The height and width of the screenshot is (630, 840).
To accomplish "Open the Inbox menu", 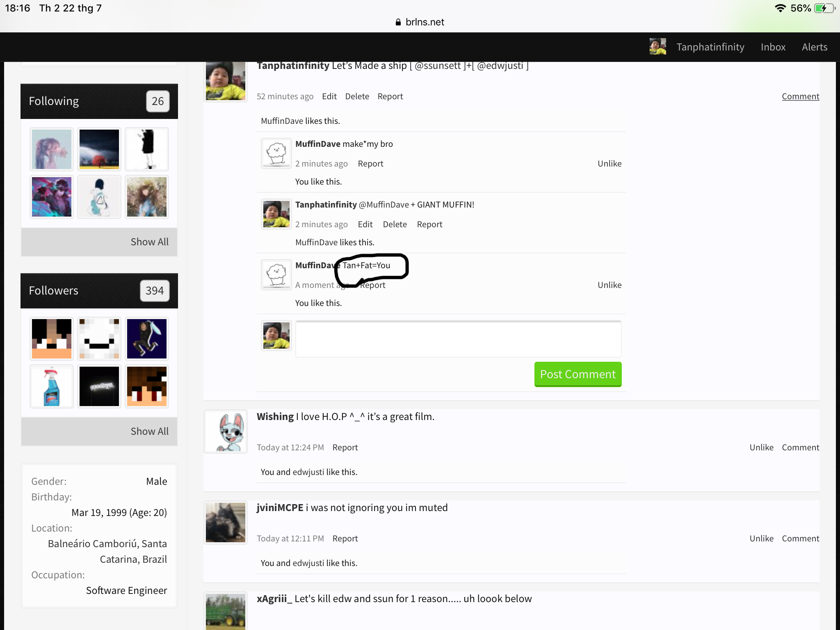I will [773, 47].
